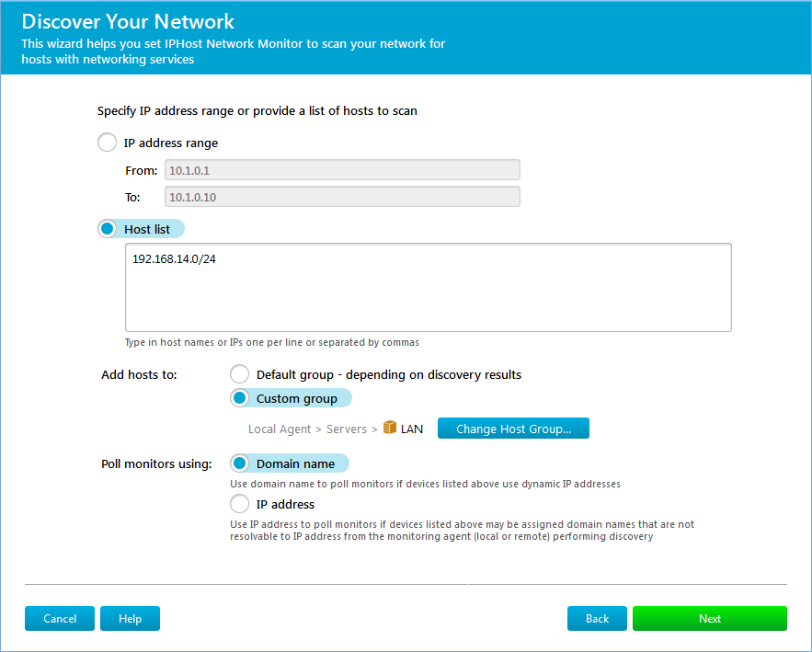
Task: Click Local Agent in the group path
Action: [280, 429]
